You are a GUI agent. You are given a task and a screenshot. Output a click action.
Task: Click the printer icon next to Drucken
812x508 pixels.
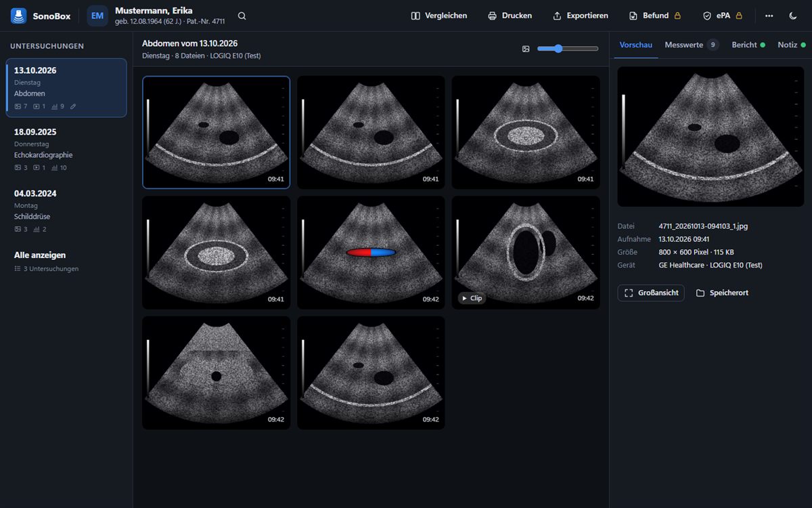pyautogui.click(x=493, y=16)
